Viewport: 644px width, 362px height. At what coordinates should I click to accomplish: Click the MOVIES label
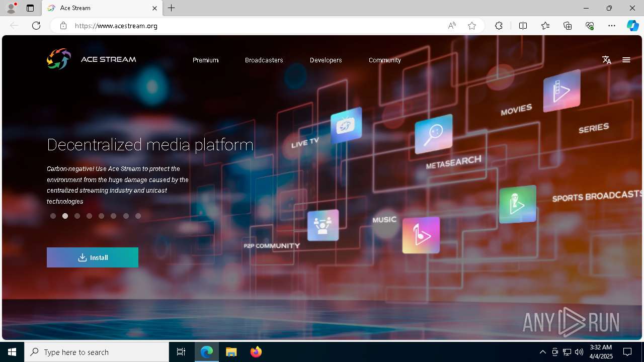coord(517,110)
